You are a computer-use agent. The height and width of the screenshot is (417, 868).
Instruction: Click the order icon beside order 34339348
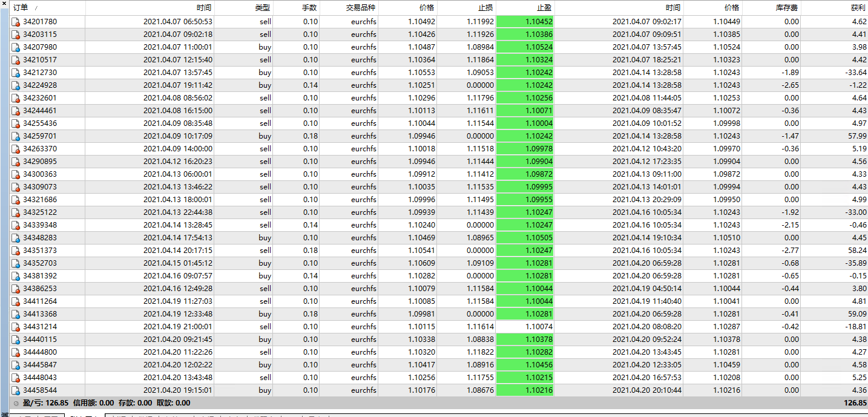[16, 225]
